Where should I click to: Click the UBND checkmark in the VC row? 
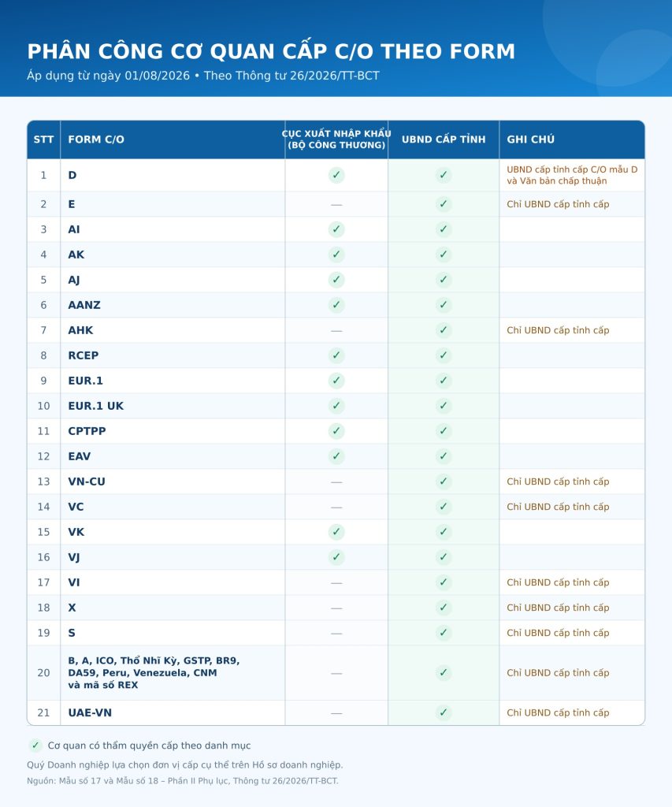443,507
